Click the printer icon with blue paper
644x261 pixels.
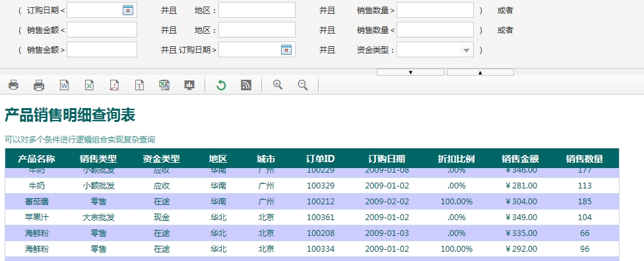point(39,85)
